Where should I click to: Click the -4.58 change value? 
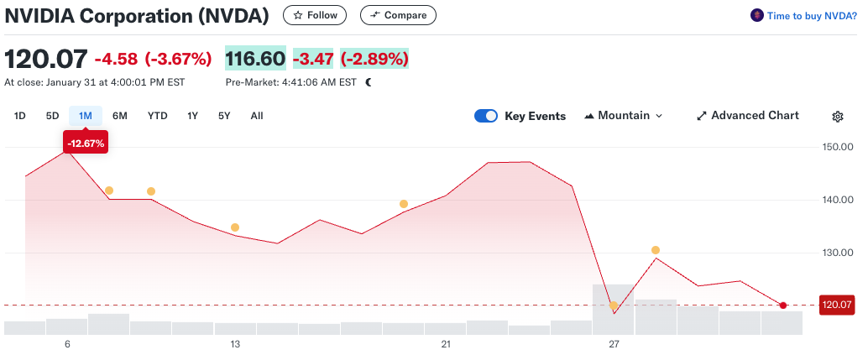click(117, 59)
